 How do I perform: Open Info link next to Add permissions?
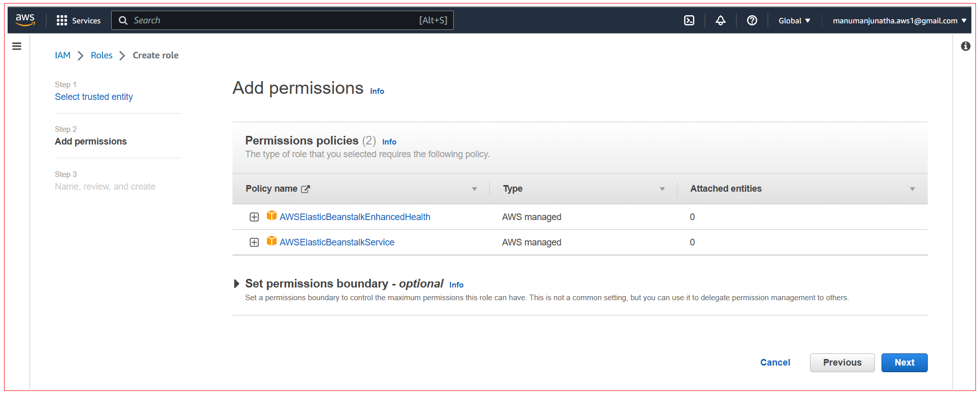pos(377,91)
